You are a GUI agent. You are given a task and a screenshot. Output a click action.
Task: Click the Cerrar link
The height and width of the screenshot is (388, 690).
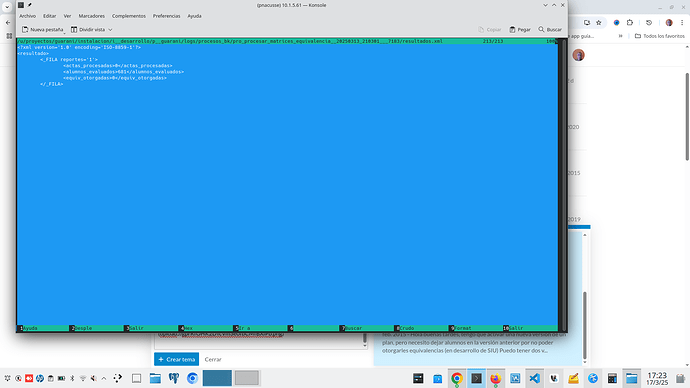[x=213, y=359]
